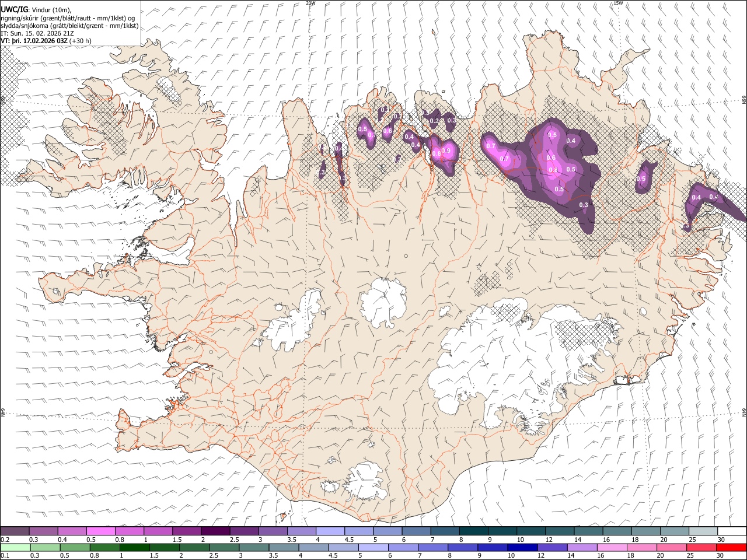
Task: Click the light pink 16–18 rain legend swatch
Action: pos(611,547)
